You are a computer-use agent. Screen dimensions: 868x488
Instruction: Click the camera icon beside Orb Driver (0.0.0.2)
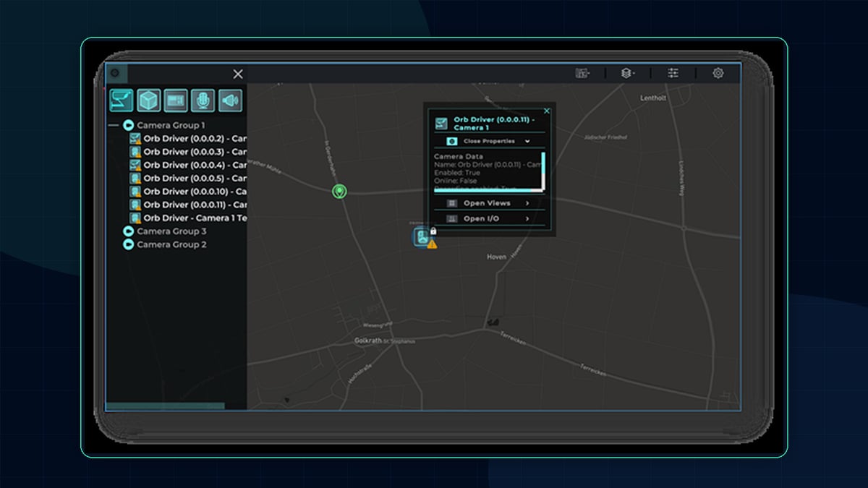pyautogui.click(x=135, y=138)
